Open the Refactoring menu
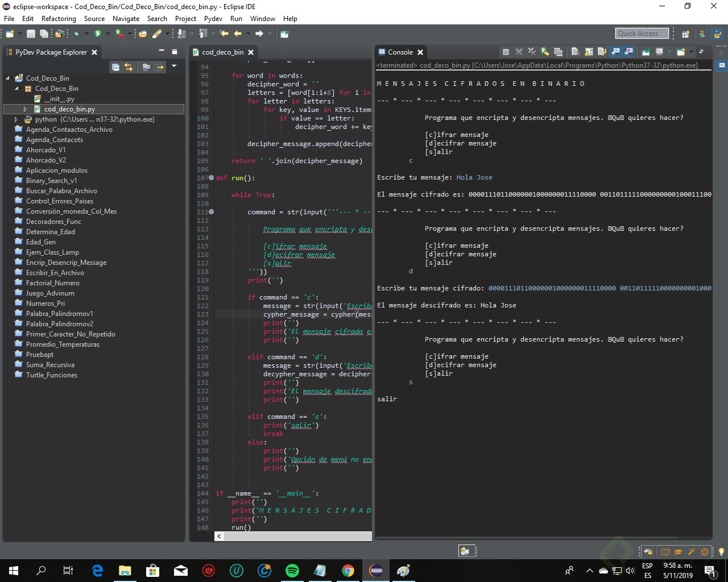 tap(59, 19)
